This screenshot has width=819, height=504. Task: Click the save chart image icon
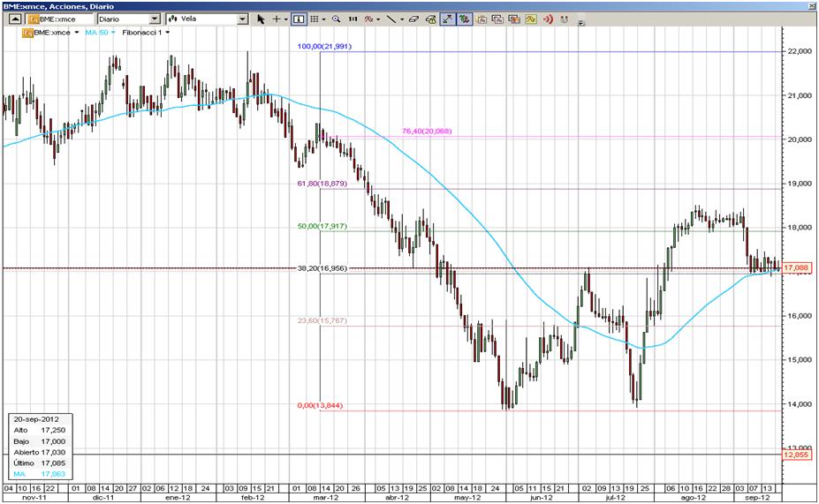[x=514, y=19]
